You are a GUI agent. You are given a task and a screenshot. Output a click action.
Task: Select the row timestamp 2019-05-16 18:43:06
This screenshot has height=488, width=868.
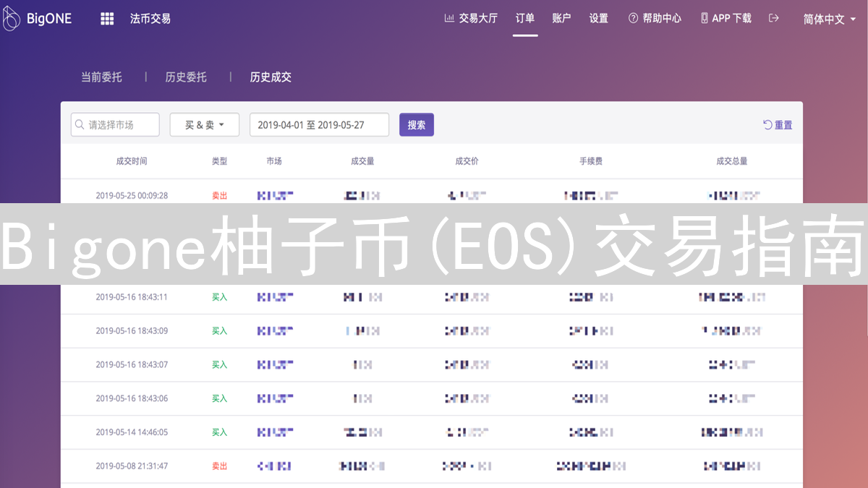(132, 398)
